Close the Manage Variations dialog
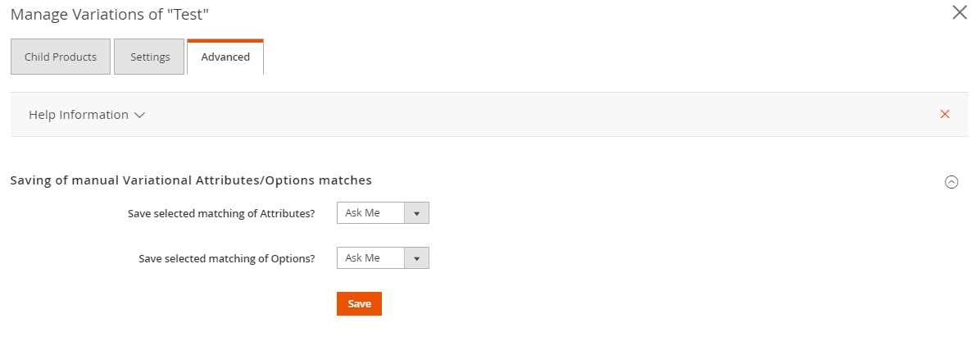 pos(960,12)
